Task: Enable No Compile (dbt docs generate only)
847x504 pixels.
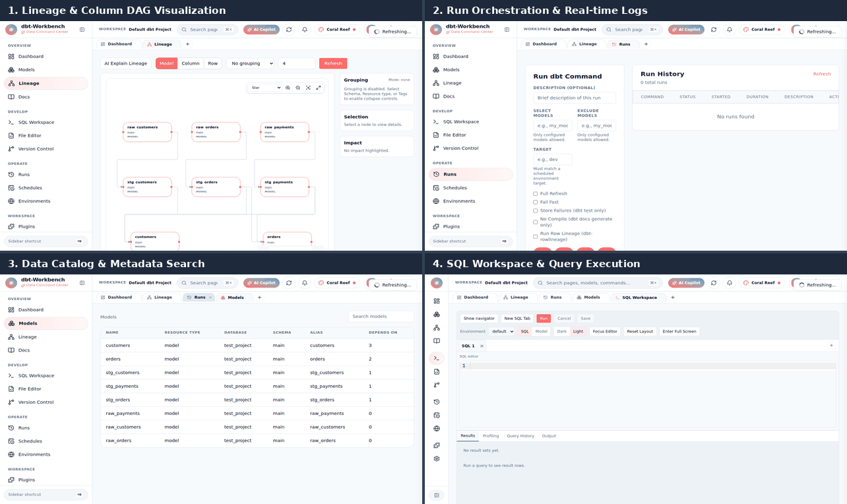Action: (536, 222)
